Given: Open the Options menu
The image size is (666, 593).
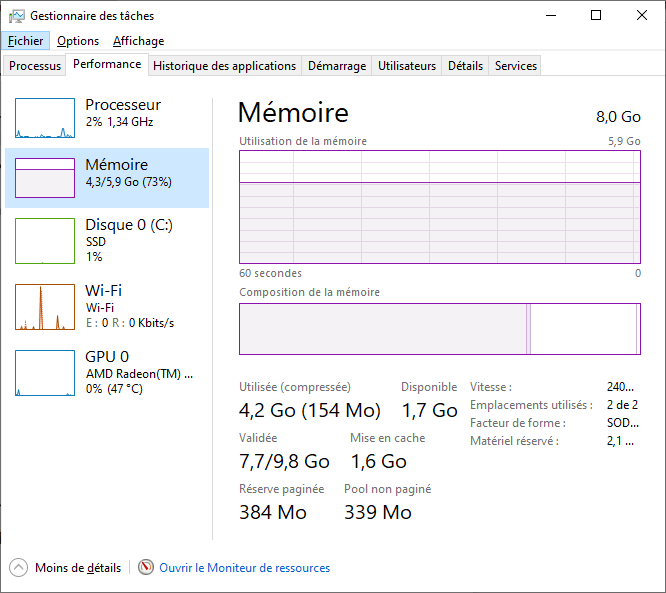Looking at the screenshot, I should [78, 41].
